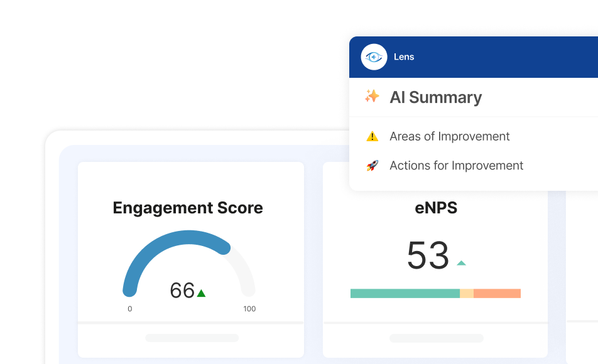Click the rocket icon
Viewport: 598px width, 364px height.
tap(372, 166)
